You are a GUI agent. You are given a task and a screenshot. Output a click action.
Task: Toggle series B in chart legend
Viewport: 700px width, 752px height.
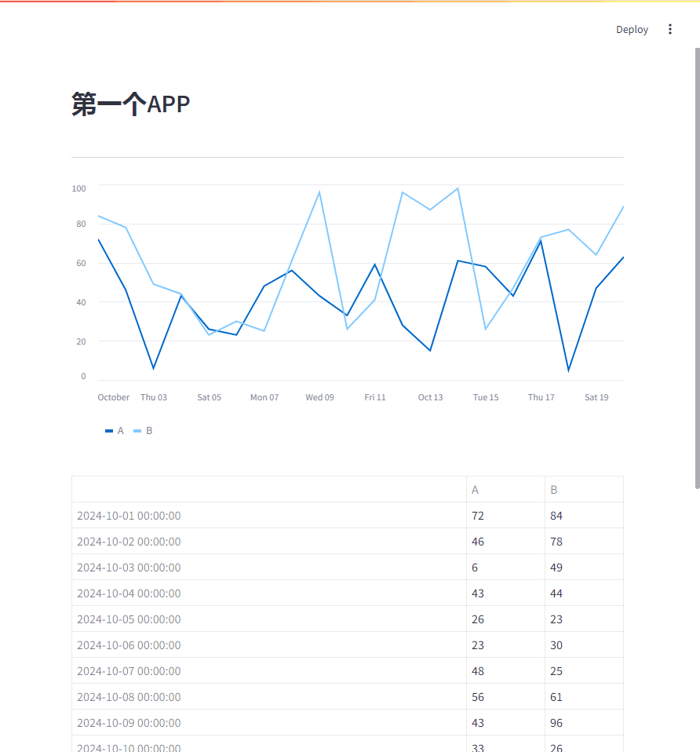(143, 431)
